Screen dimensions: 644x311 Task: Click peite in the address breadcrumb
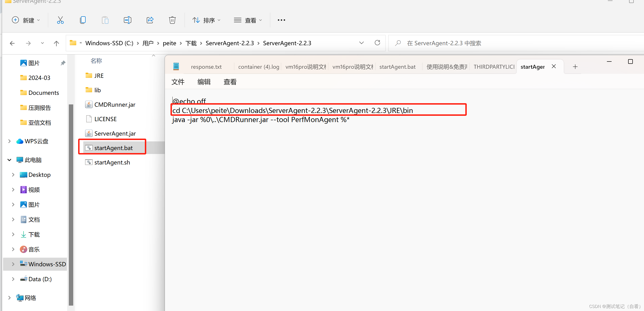[x=170, y=43]
